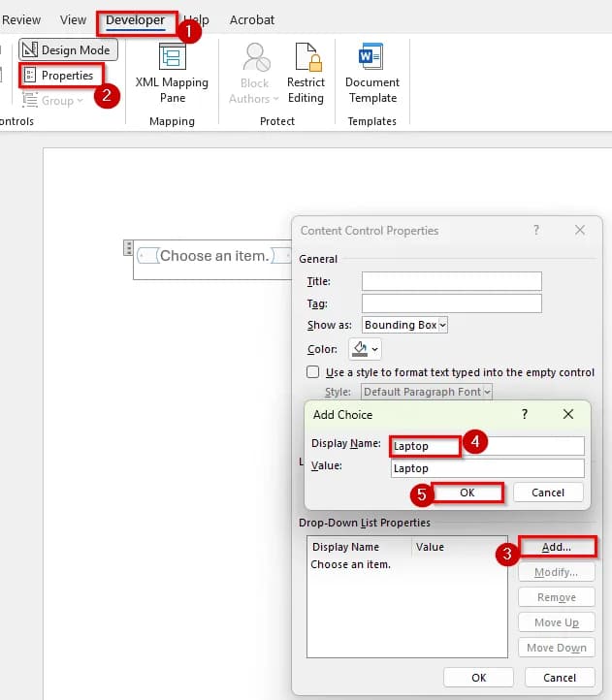
Task: Click the Move Down button
Action: tap(557, 648)
